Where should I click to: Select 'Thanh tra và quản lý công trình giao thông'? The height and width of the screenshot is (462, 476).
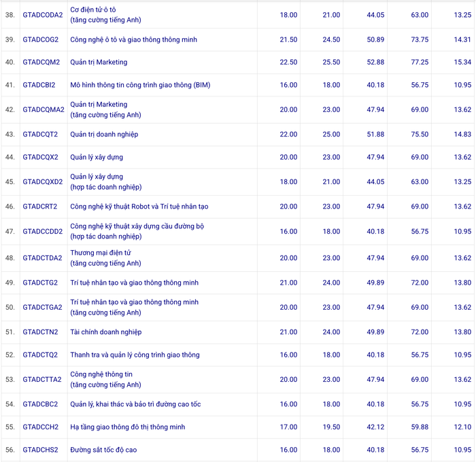pyautogui.click(x=135, y=355)
